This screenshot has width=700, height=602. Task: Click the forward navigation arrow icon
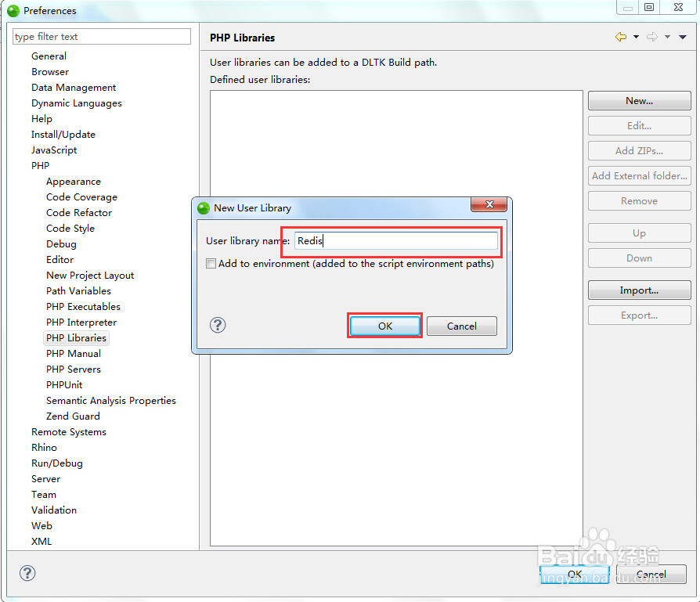click(x=652, y=37)
